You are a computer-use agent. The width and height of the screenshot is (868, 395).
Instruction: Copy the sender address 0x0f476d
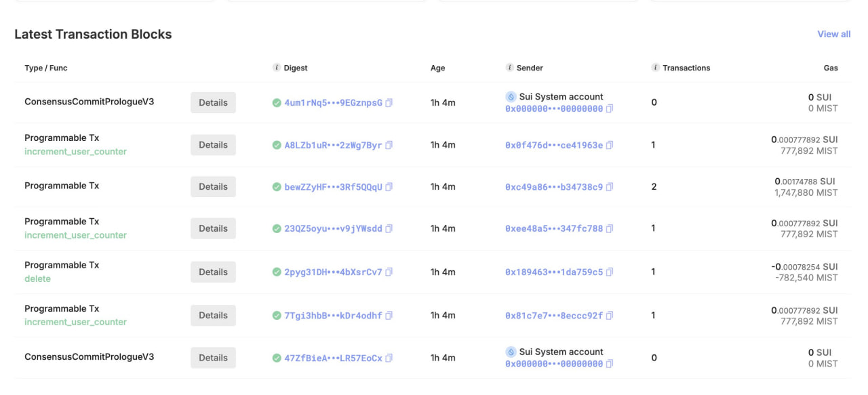610,144
